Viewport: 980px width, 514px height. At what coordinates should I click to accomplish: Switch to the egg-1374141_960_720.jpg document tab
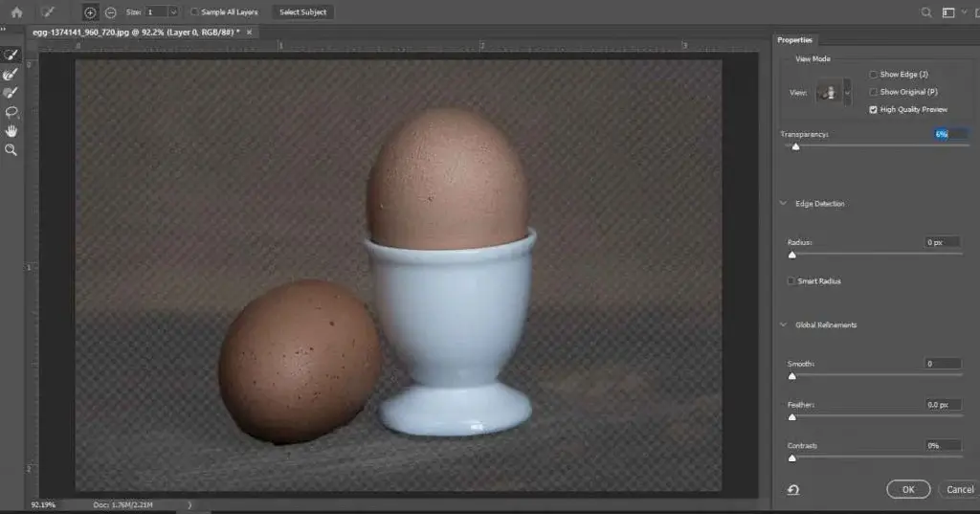[x=134, y=33]
